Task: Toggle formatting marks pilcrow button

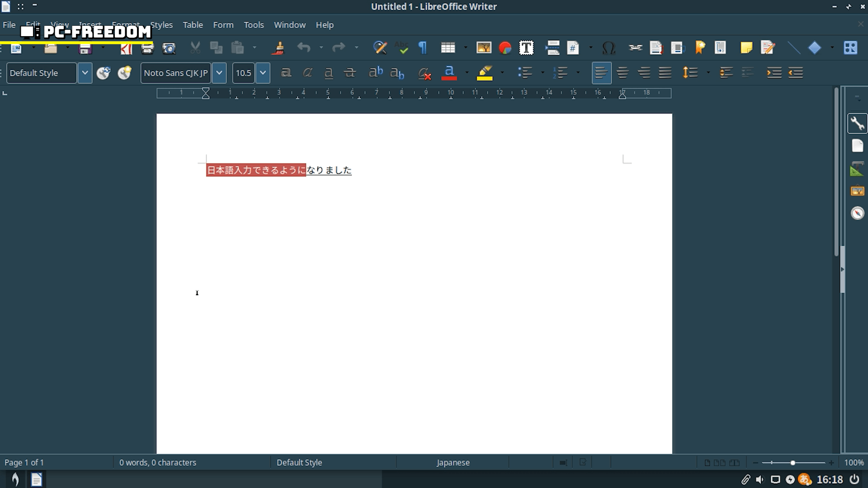Action: pos(423,48)
